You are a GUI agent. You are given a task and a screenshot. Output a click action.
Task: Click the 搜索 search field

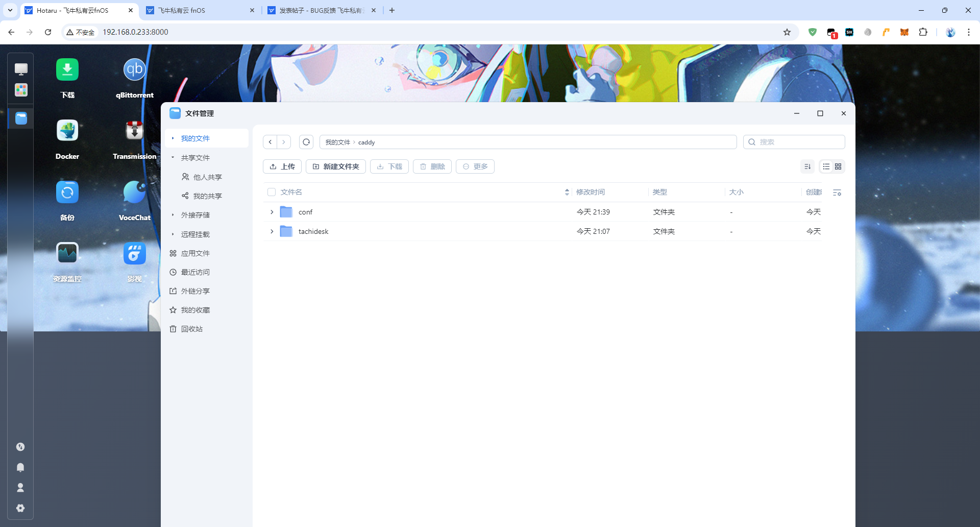coord(794,142)
